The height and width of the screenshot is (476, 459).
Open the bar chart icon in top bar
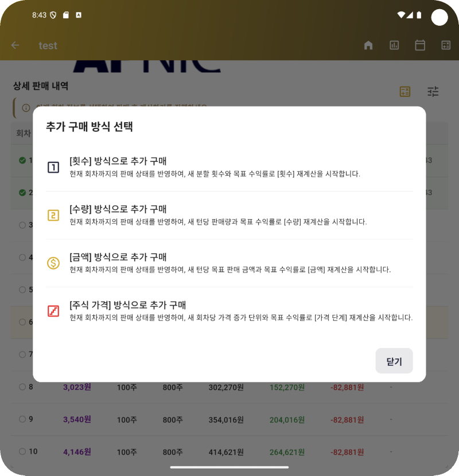pyautogui.click(x=394, y=45)
